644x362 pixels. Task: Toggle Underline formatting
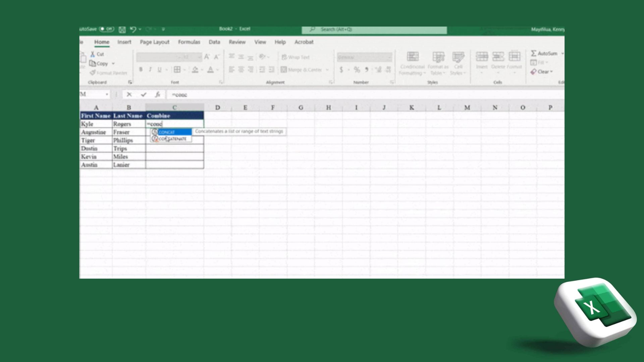point(159,69)
